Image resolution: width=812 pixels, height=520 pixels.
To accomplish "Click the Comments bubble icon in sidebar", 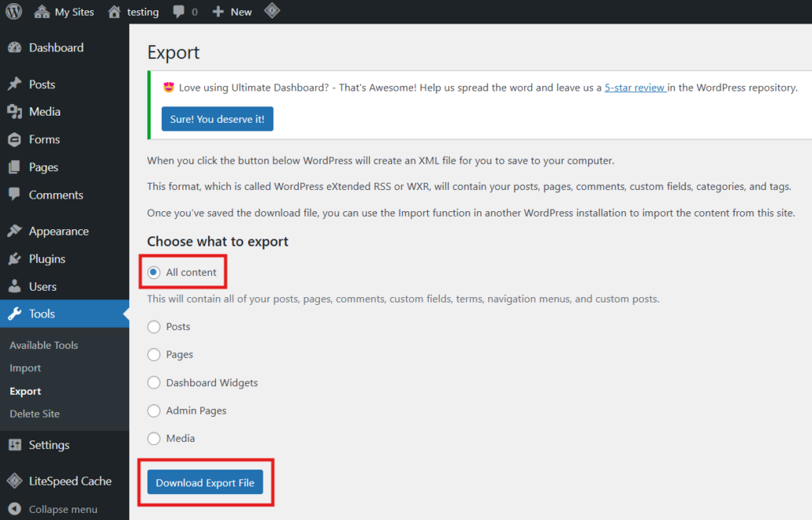I will point(14,195).
